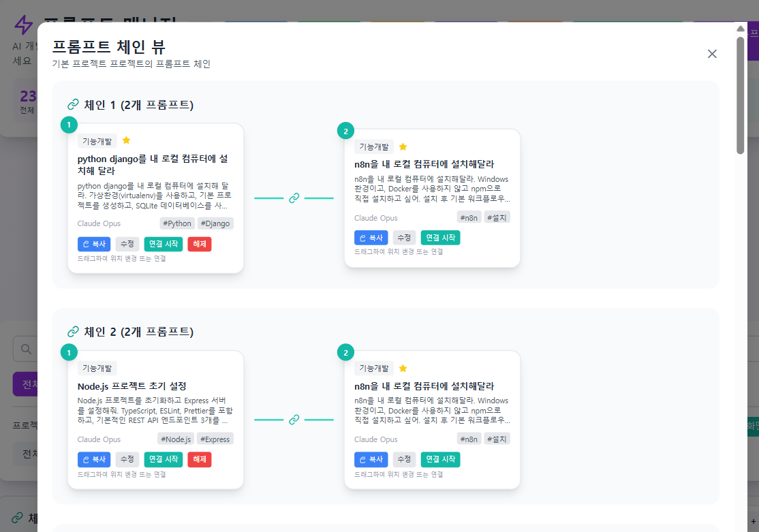The image size is (759, 532).
Task: Click the 기능개발 label on Node.js card
Action: (97, 368)
